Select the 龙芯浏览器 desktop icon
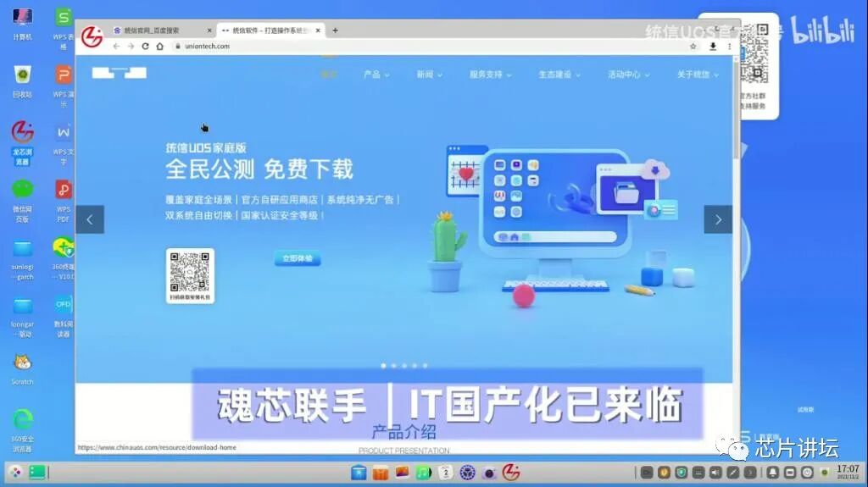Image resolution: width=868 pixels, height=487 pixels. [22, 143]
